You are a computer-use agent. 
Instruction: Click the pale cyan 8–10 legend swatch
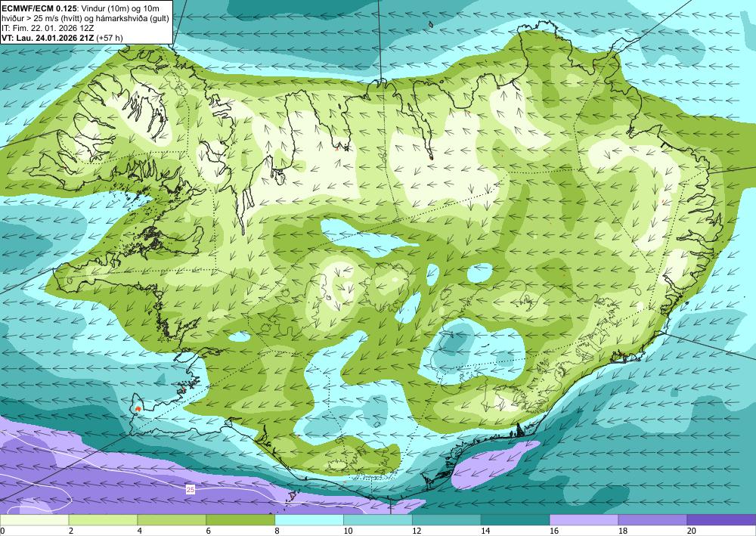pyautogui.click(x=309, y=519)
